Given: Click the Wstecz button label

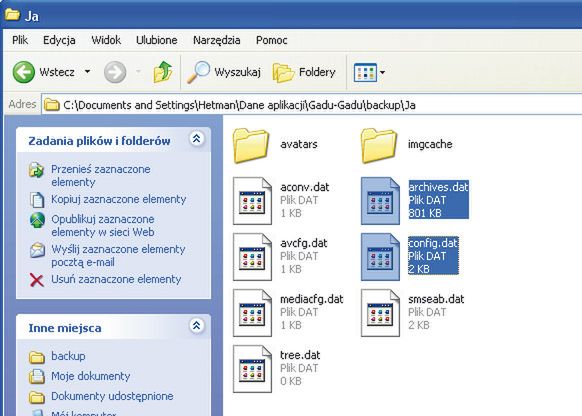Looking at the screenshot, I should (57, 72).
